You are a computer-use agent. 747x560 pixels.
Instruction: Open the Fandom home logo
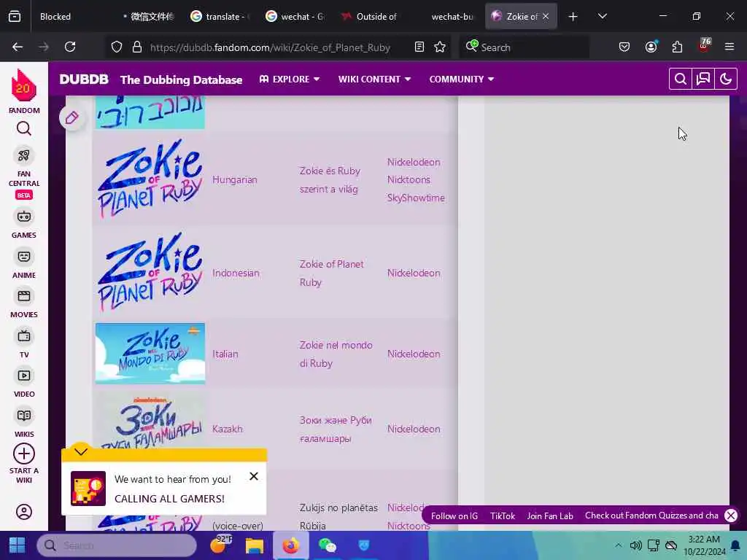pyautogui.click(x=23, y=86)
